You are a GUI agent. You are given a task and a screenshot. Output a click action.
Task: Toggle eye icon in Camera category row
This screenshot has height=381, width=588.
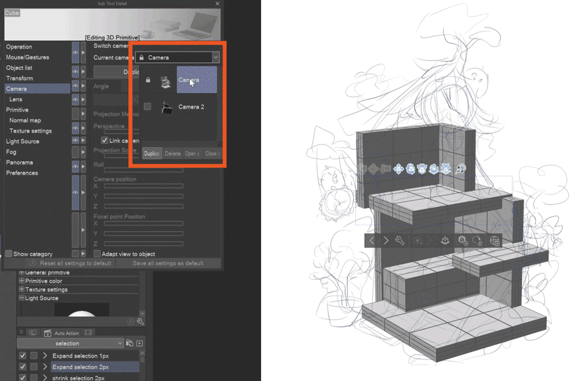point(76,86)
